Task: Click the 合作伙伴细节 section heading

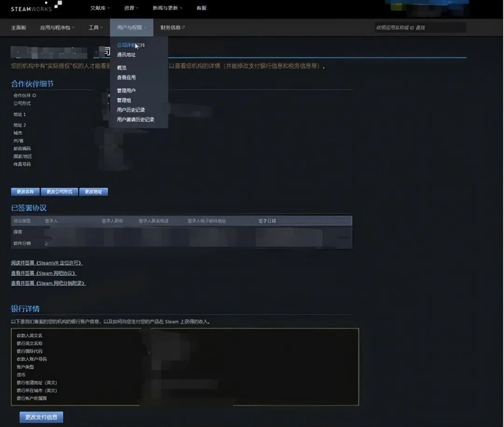Action: point(32,84)
